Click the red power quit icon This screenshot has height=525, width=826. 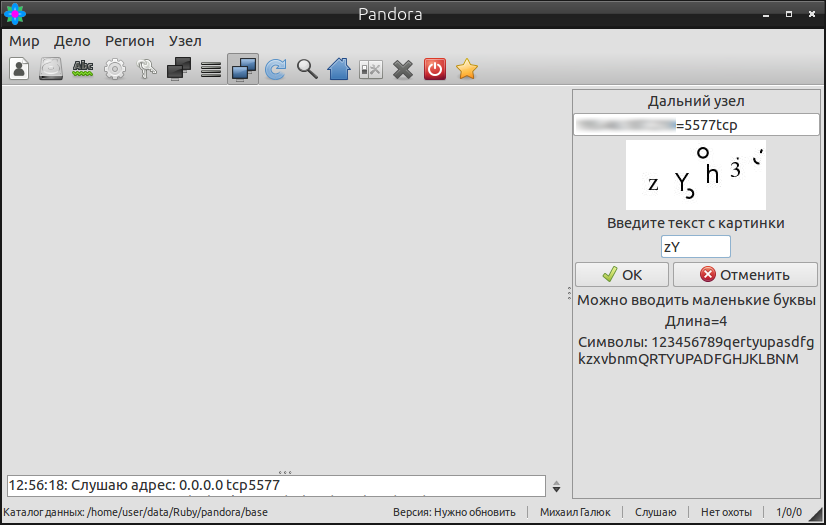435,69
